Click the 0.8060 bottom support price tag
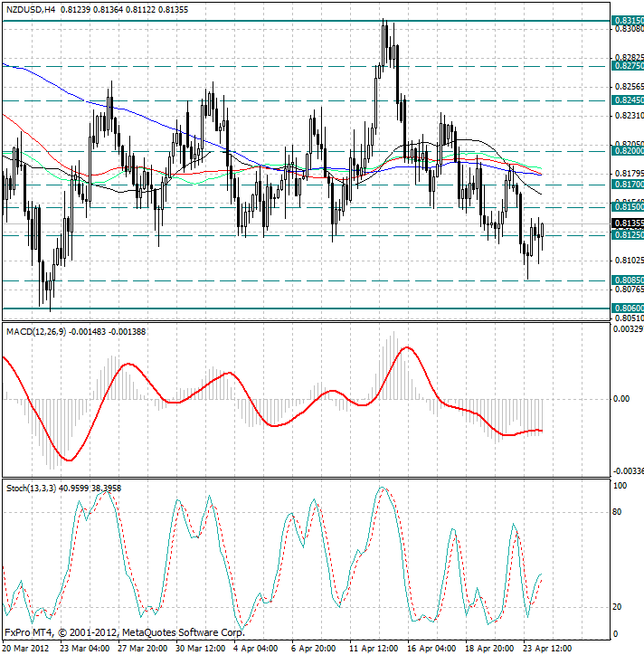This screenshot has height=655, width=644. point(628,309)
